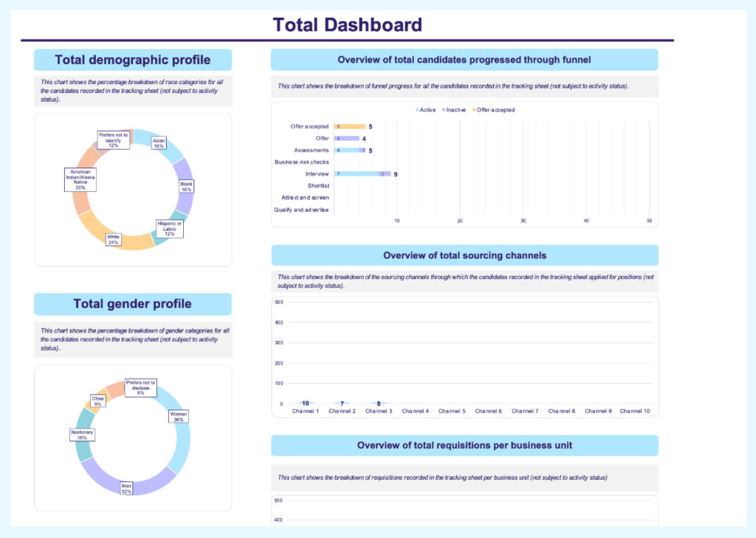This screenshot has height=538, width=756.
Task: Click the Offer accepted bar
Action: pos(348,126)
